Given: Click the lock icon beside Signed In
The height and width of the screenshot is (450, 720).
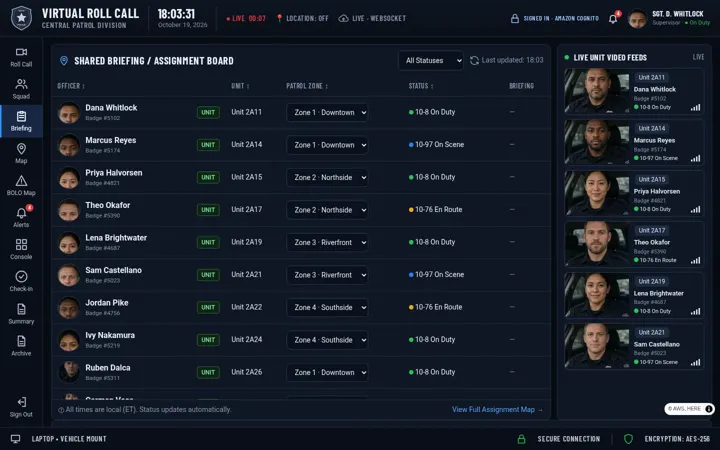Looking at the screenshot, I should [515, 18].
